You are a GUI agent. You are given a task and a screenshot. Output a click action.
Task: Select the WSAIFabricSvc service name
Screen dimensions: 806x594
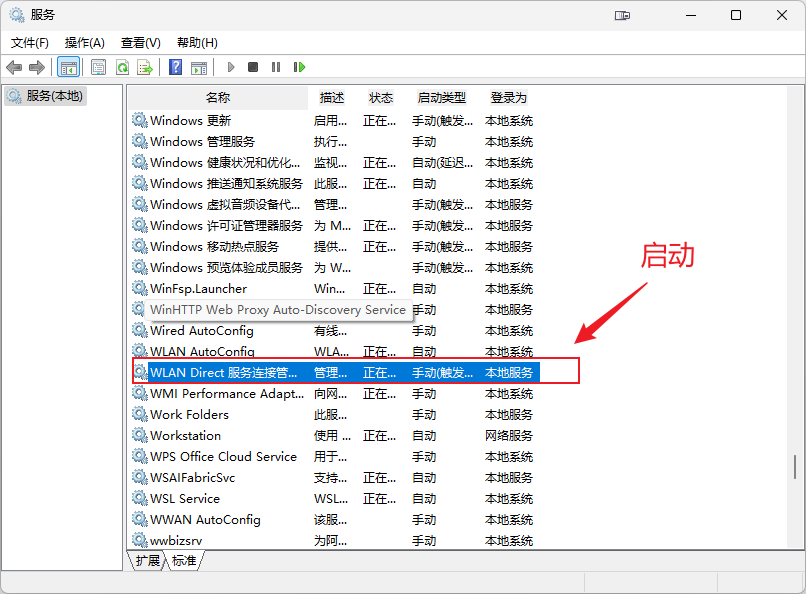pos(192,478)
